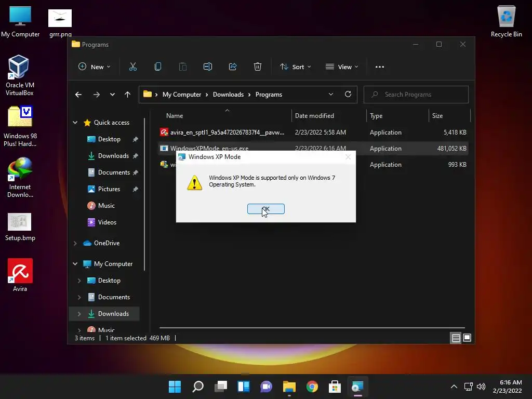Select the Avira desktop shortcut

20,275
